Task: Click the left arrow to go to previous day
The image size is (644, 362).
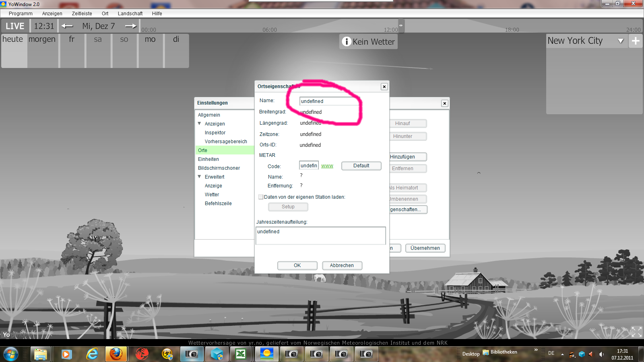Action: tap(67, 26)
